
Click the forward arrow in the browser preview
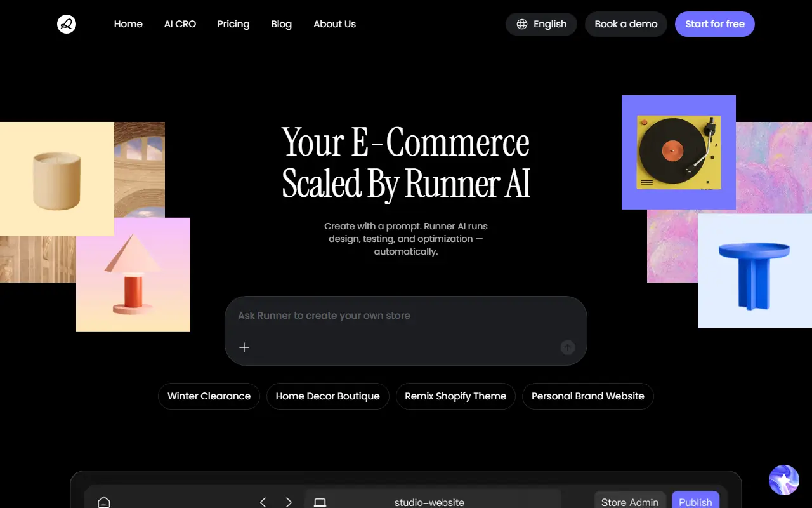click(x=289, y=502)
